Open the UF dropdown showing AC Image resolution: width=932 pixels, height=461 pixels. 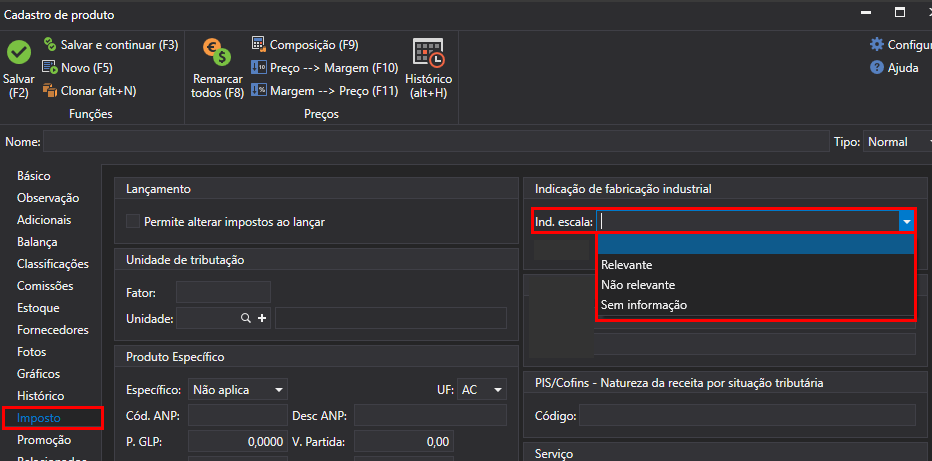coord(481,389)
